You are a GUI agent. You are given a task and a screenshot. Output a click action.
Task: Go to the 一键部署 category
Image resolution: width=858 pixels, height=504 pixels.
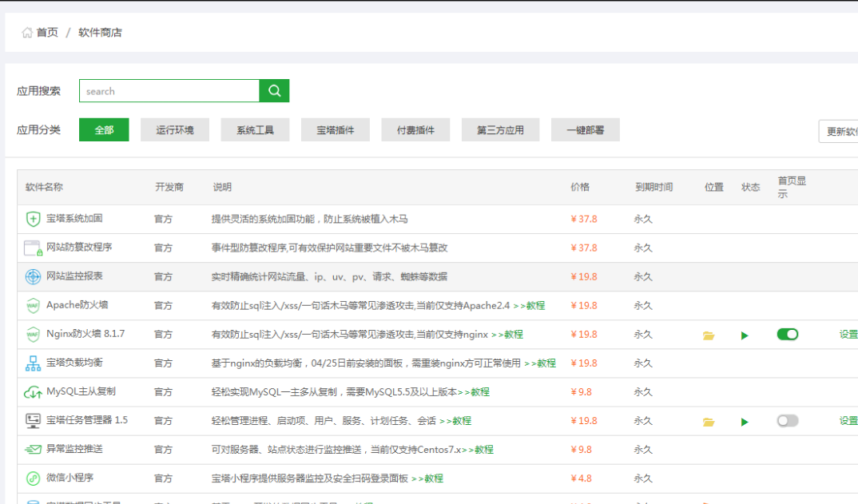coord(586,129)
